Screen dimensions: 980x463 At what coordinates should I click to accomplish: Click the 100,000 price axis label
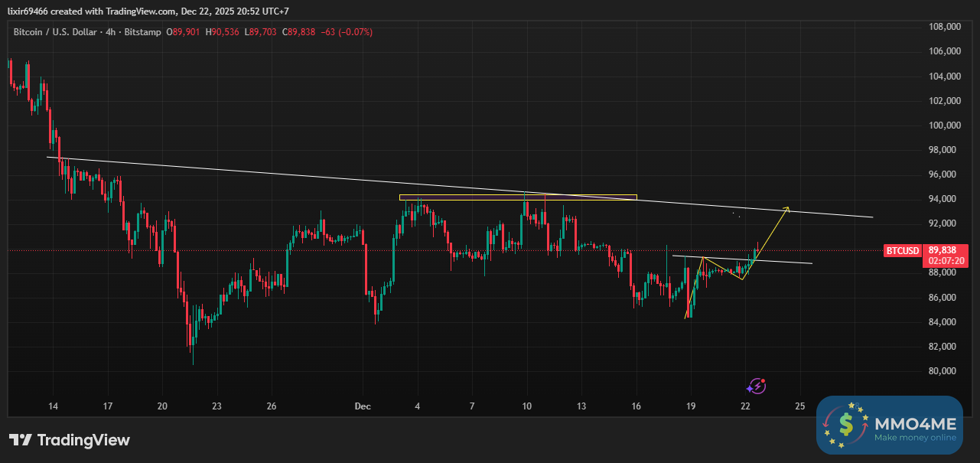[944, 126]
